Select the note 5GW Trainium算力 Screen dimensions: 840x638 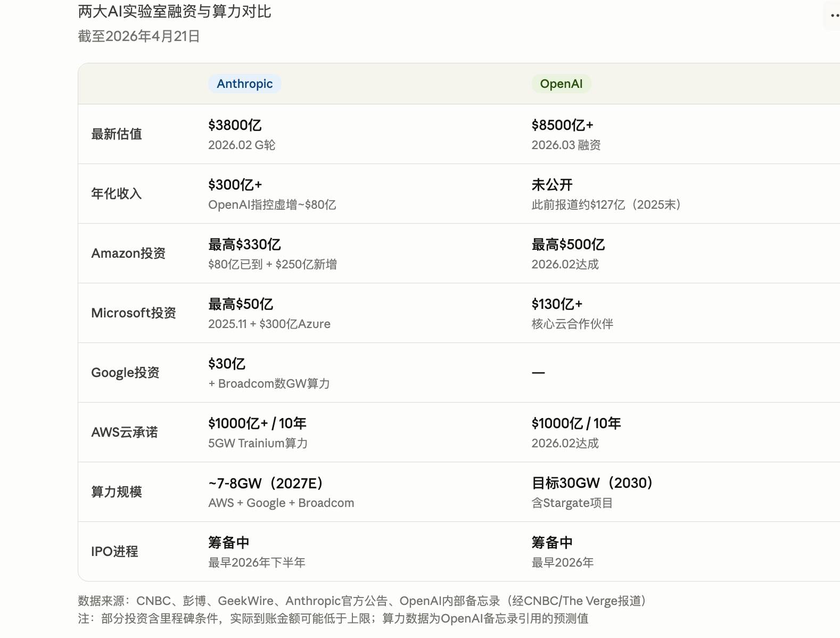tap(258, 443)
